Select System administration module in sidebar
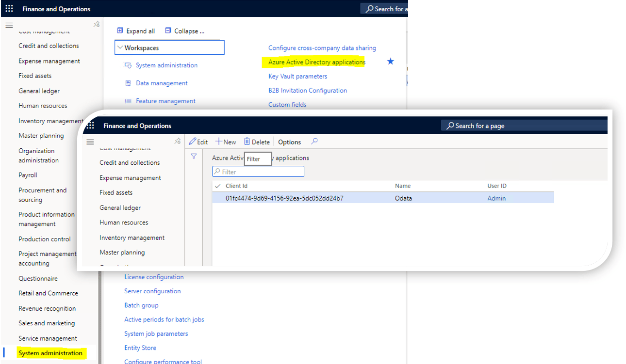 click(x=50, y=353)
